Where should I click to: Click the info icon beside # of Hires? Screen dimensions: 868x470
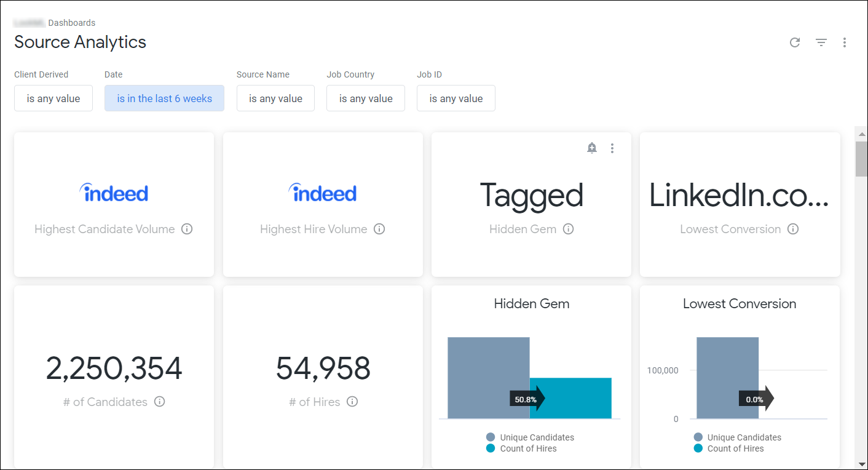(352, 402)
